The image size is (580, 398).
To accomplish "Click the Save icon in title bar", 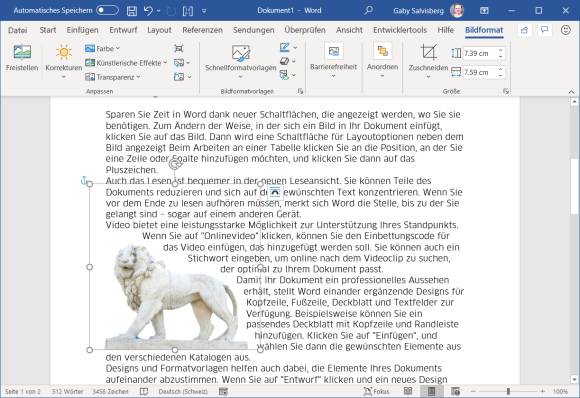I will 132,11.
